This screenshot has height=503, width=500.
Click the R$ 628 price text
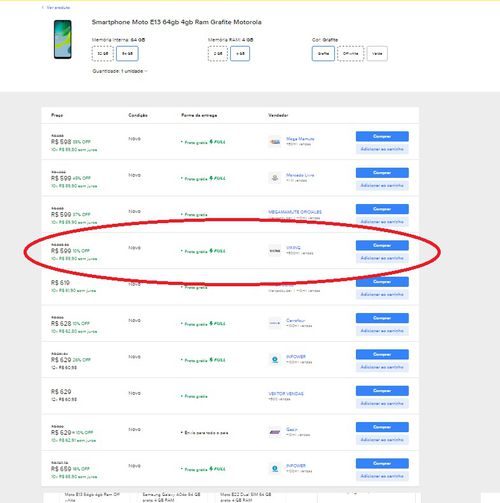pos(61,323)
